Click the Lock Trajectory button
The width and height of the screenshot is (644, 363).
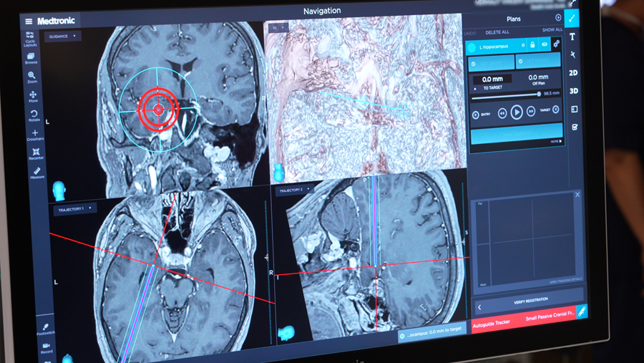click(516, 134)
